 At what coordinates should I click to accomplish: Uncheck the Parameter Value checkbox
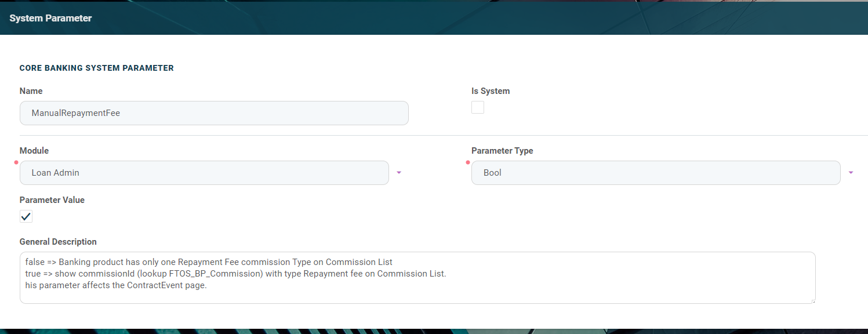point(26,216)
